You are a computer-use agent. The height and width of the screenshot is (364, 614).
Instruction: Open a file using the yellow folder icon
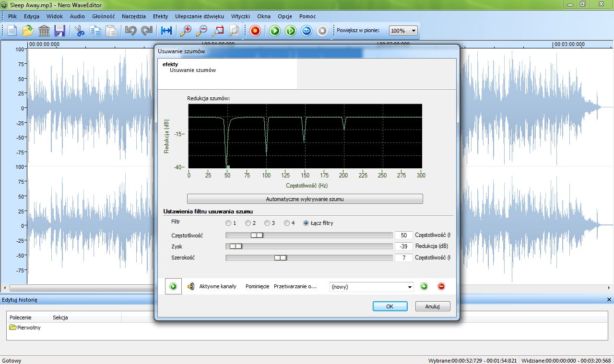coord(28,31)
